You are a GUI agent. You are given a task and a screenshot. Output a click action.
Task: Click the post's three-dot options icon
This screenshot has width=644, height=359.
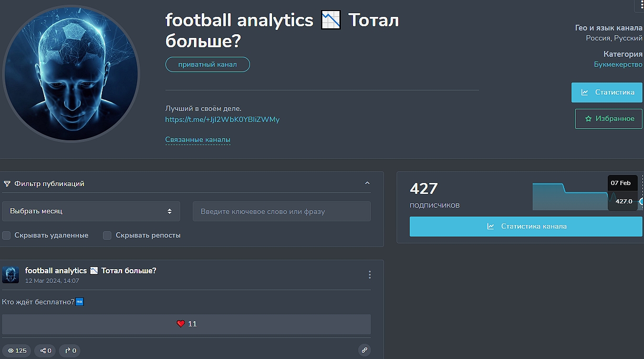pos(370,274)
